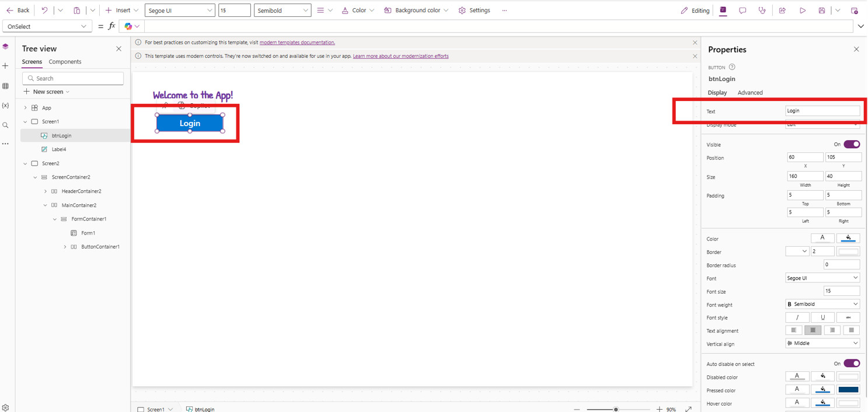The image size is (868, 412).
Task: Open the Variables pane icon in sidebar
Action: tap(6, 106)
